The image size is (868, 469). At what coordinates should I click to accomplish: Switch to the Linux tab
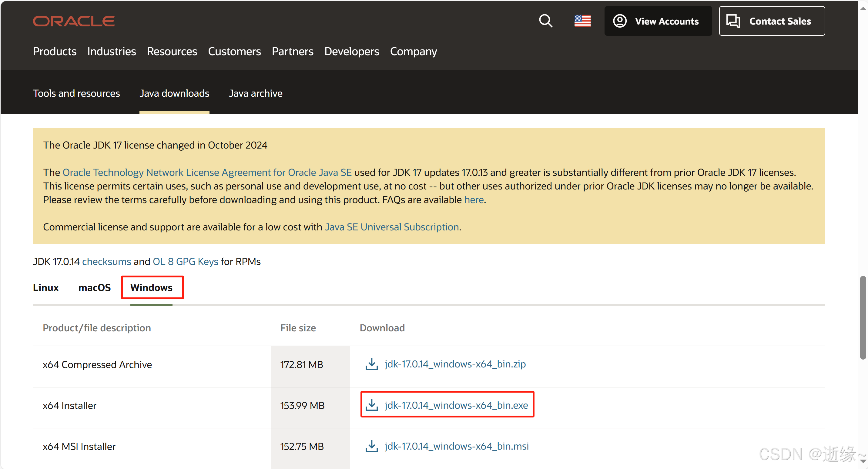tap(46, 287)
